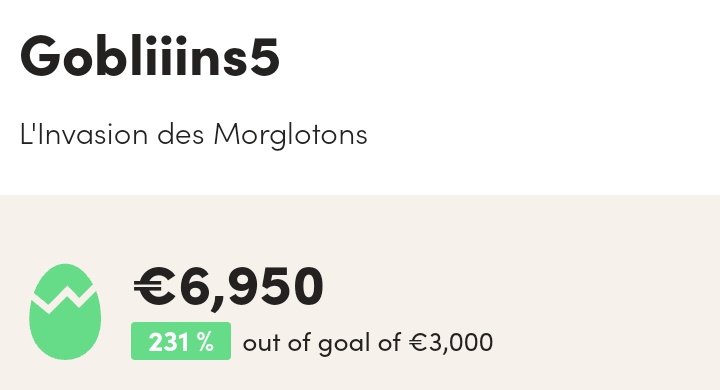720x390 pixels.
Task: Click the zigzag crack across the egg
Action: [x=64, y=300]
